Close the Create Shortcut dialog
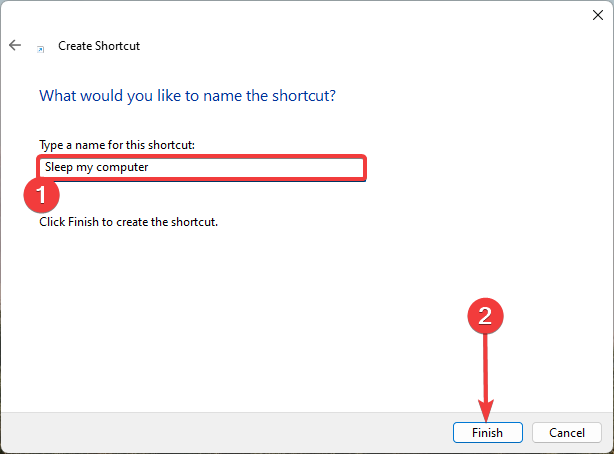614x454 pixels. coord(598,15)
